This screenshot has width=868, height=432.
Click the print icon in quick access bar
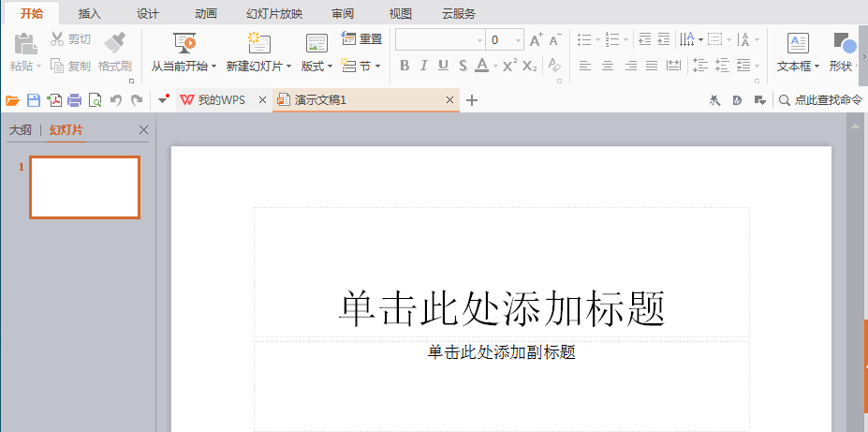[74, 100]
